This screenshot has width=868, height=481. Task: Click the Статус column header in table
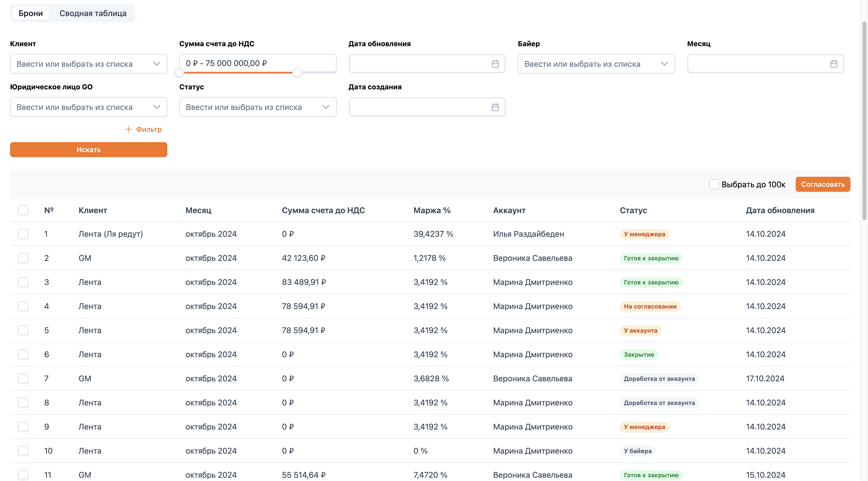633,210
